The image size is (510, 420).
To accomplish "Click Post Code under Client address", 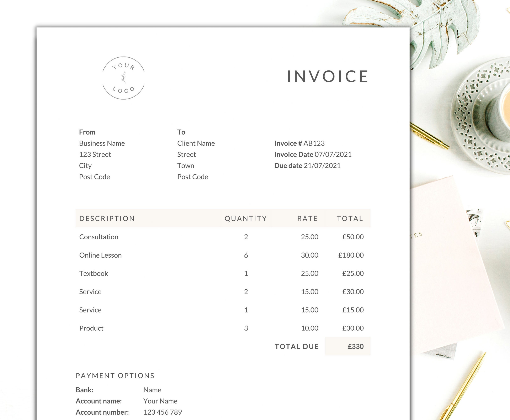I will pos(192,177).
